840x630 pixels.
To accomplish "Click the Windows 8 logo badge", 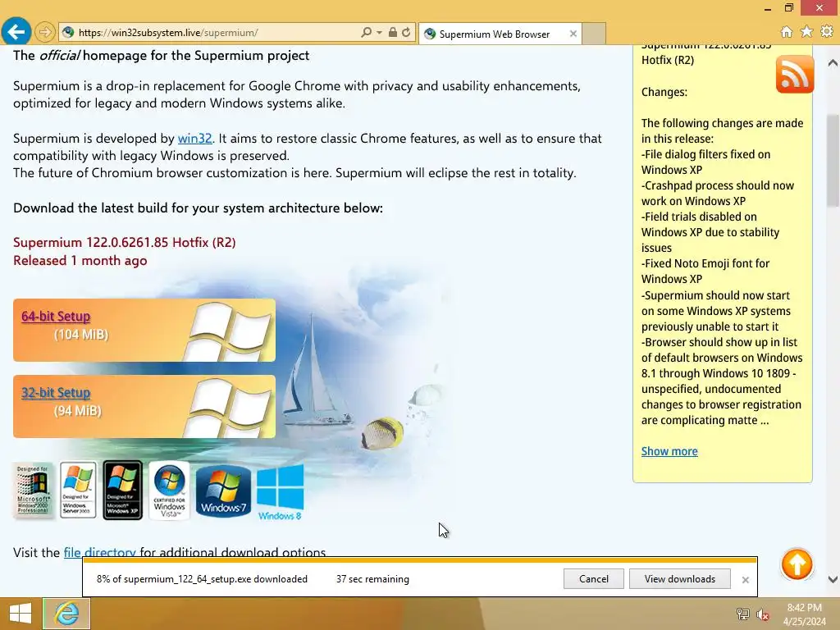I will point(281,493).
